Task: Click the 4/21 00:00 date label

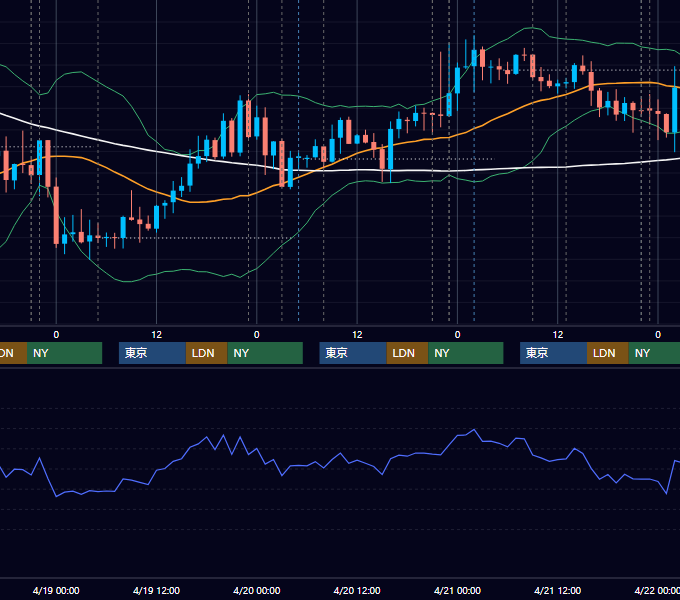Action: pos(457,590)
